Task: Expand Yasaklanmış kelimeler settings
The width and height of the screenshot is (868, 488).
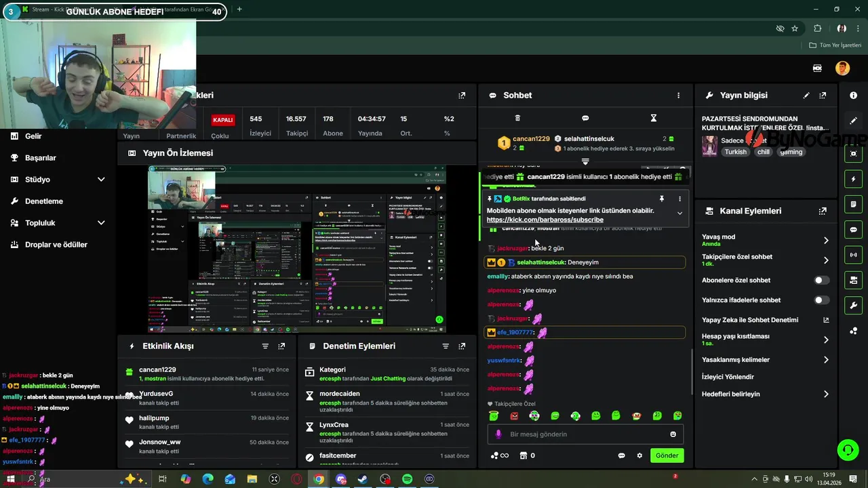Action: click(826, 359)
